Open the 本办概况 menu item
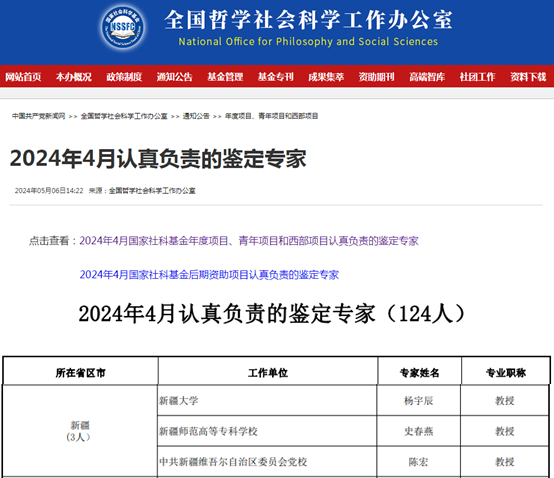Screen dimensions: 554x478 point(73,77)
